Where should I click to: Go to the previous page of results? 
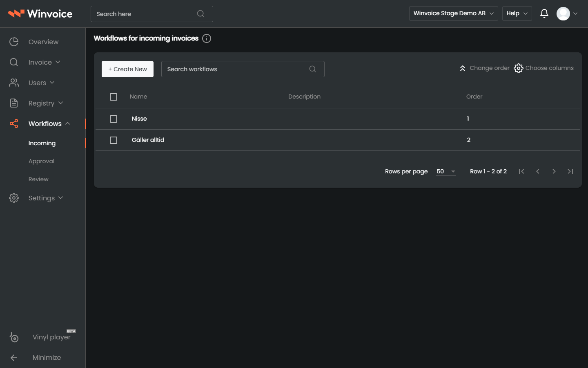pos(538,171)
